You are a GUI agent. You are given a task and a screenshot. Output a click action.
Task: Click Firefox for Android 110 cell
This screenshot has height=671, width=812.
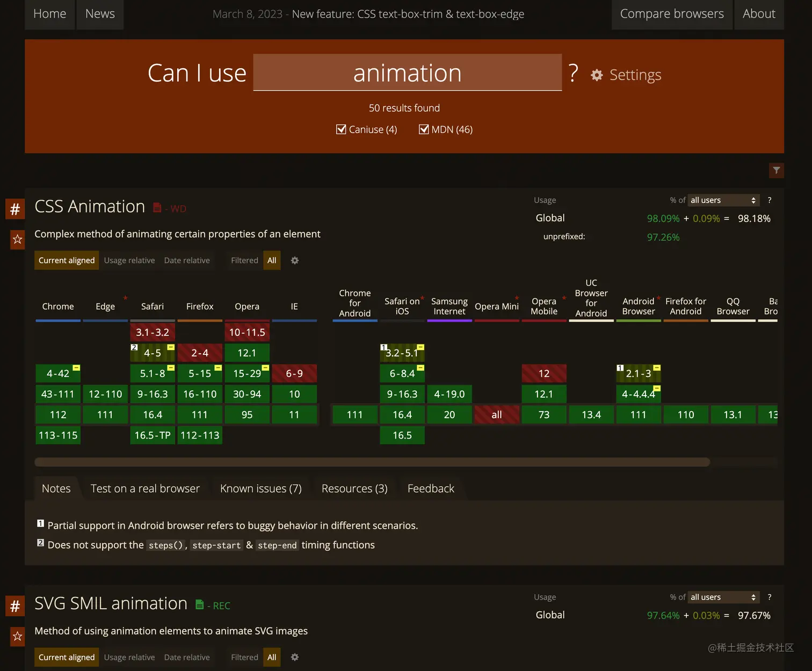point(686,414)
